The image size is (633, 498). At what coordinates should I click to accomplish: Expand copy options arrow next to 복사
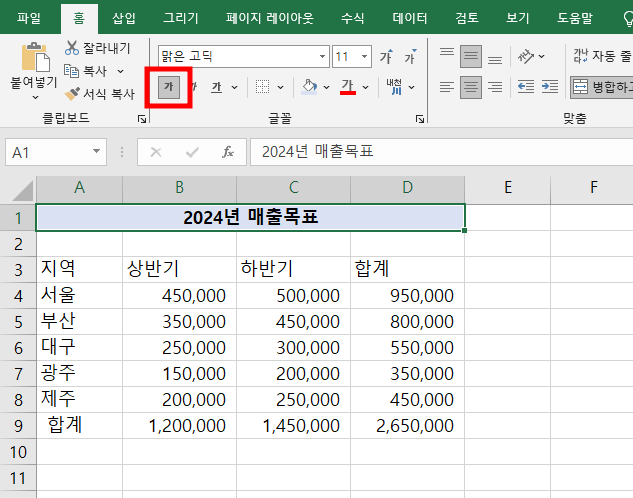tap(120, 71)
